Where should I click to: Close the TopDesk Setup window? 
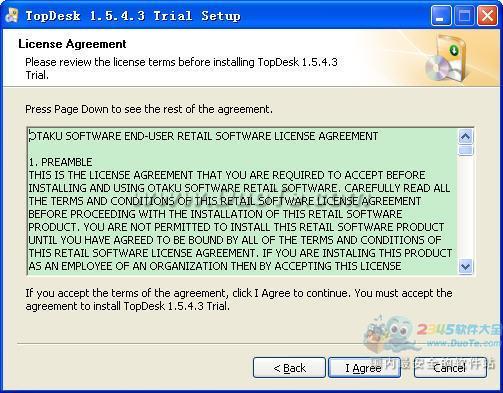(487, 16)
